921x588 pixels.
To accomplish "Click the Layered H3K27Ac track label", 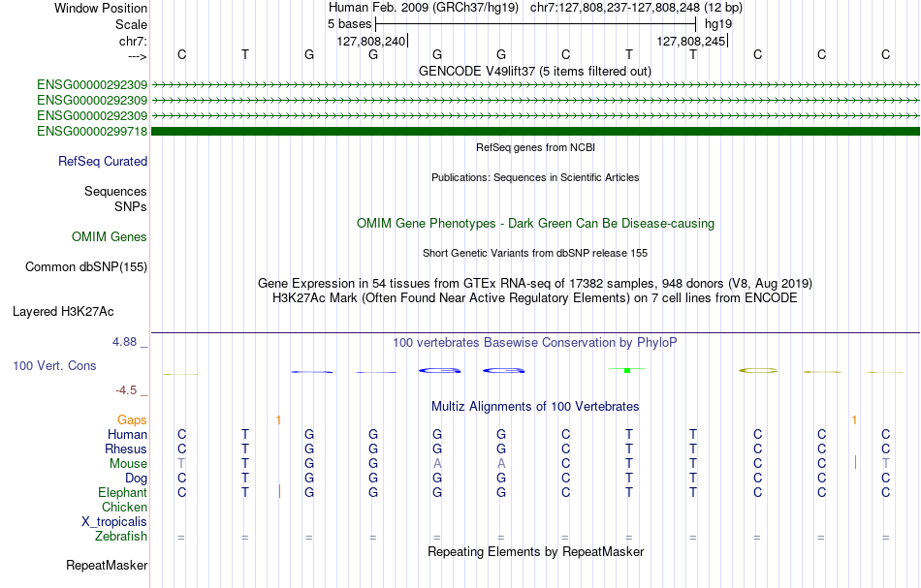I will click(63, 312).
